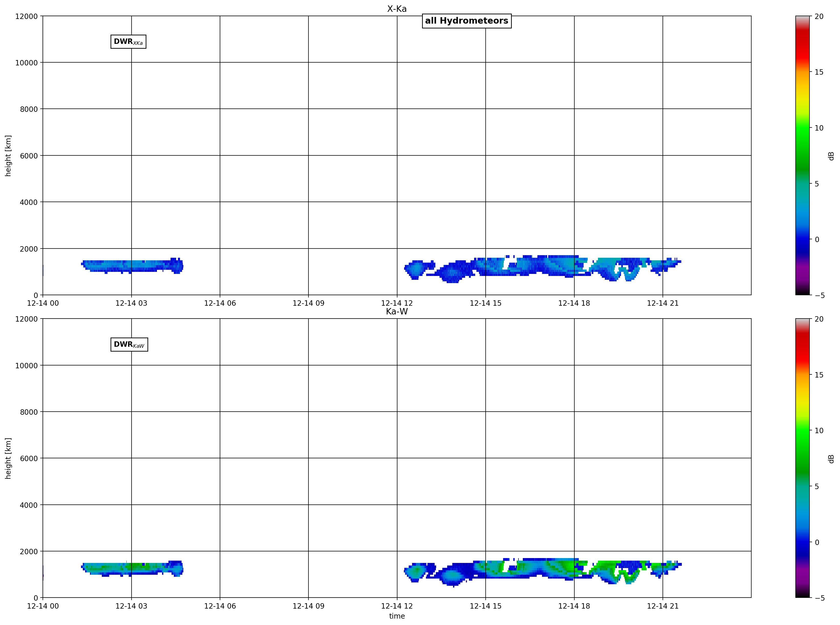The image size is (840, 625).
Task: Click x-tick "12-14 00" under Ka-W panel
Action: (43, 606)
